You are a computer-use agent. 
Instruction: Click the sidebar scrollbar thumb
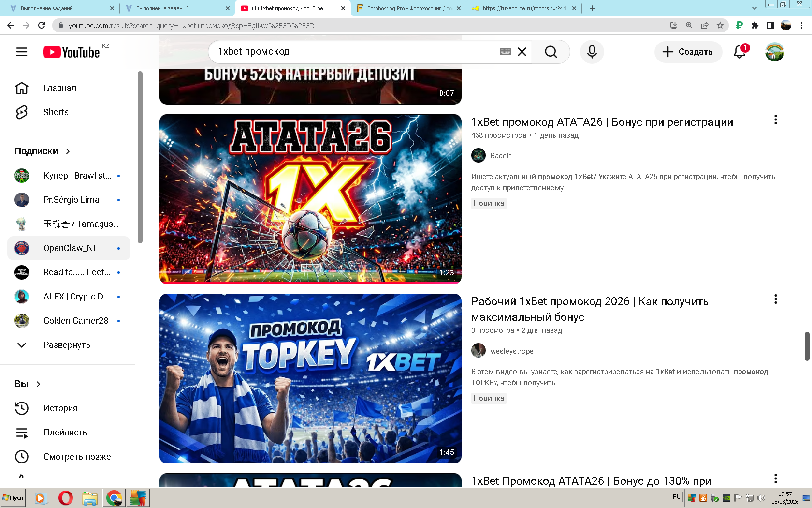(x=140, y=157)
